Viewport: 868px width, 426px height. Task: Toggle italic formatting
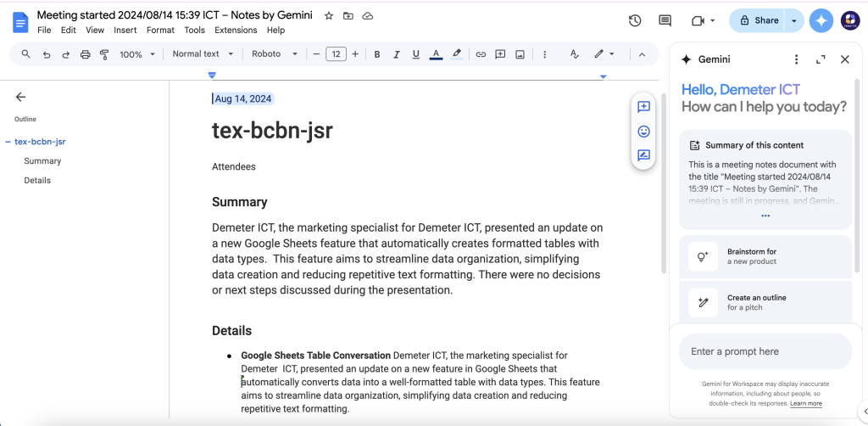click(397, 54)
